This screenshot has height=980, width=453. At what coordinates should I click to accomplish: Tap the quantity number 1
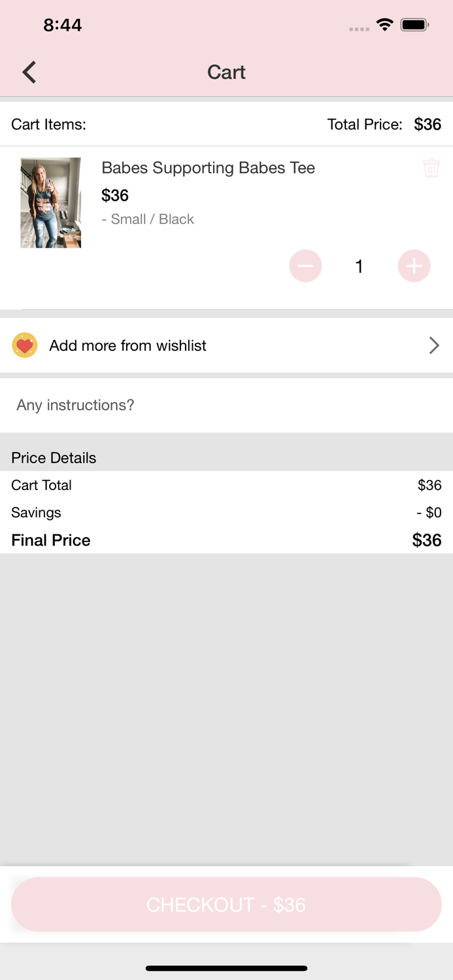click(359, 266)
